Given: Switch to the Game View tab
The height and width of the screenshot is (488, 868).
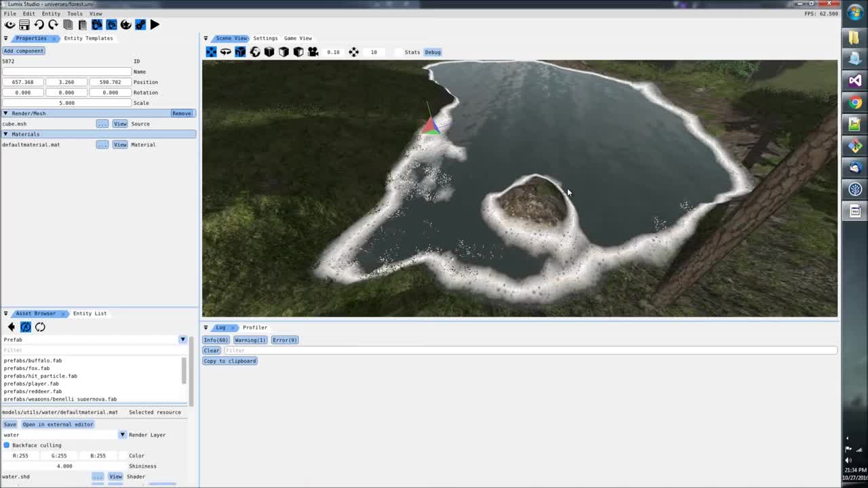Looking at the screenshot, I should point(298,39).
